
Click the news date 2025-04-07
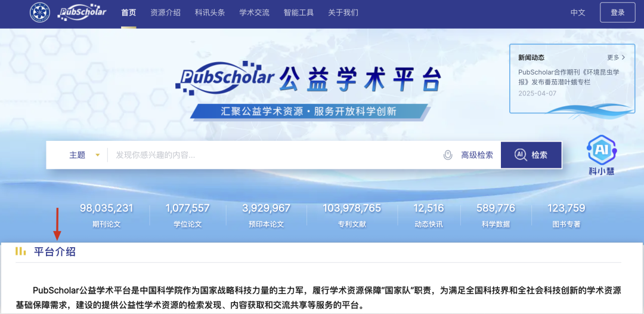pyautogui.click(x=537, y=93)
